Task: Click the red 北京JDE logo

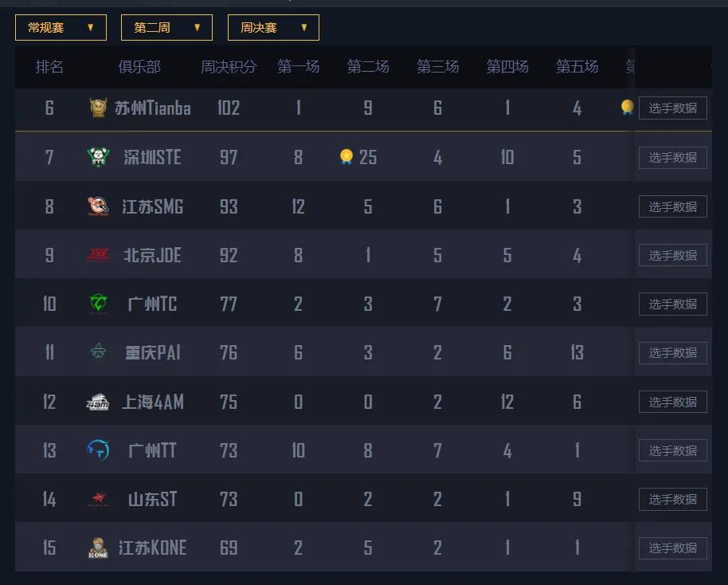Action: (x=98, y=255)
